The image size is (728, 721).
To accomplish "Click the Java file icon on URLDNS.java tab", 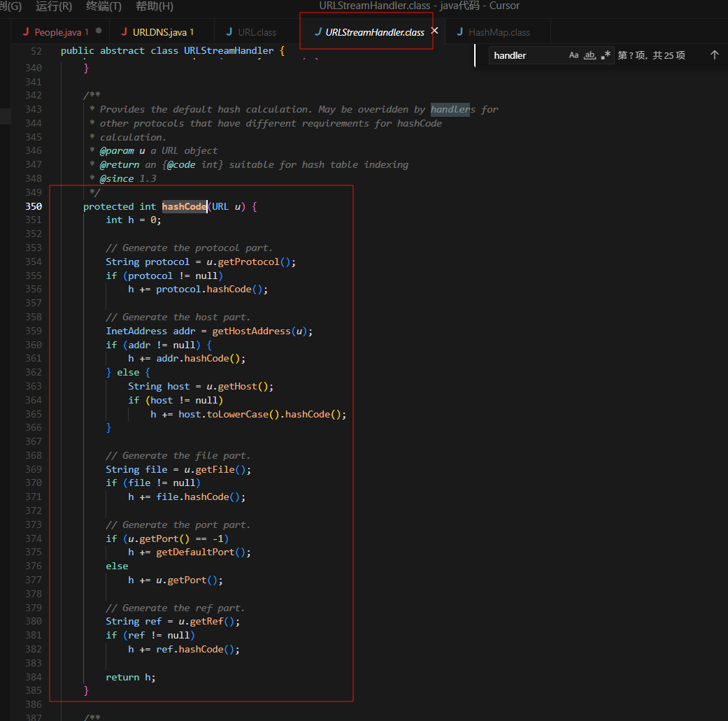I will pos(124,31).
